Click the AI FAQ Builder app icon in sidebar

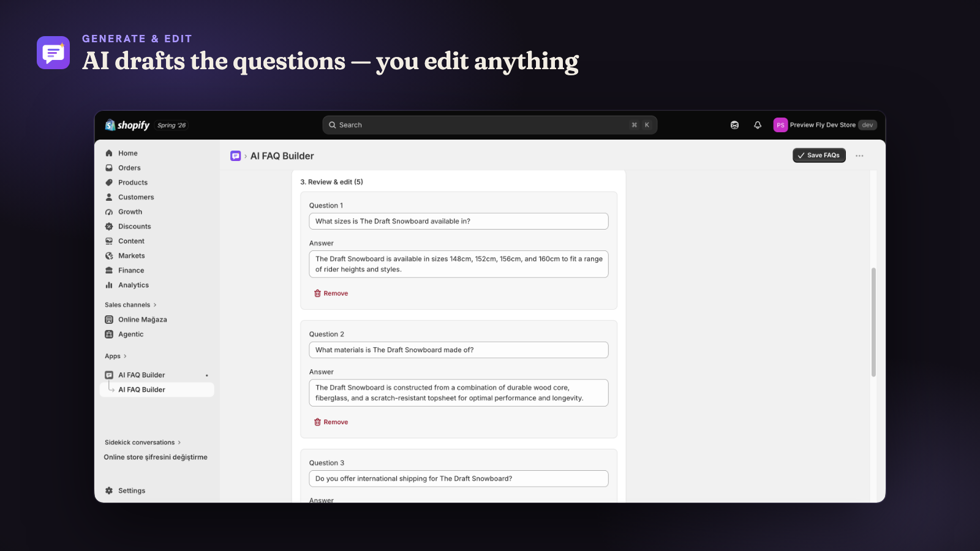pyautogui.click(x=109, y=375)
